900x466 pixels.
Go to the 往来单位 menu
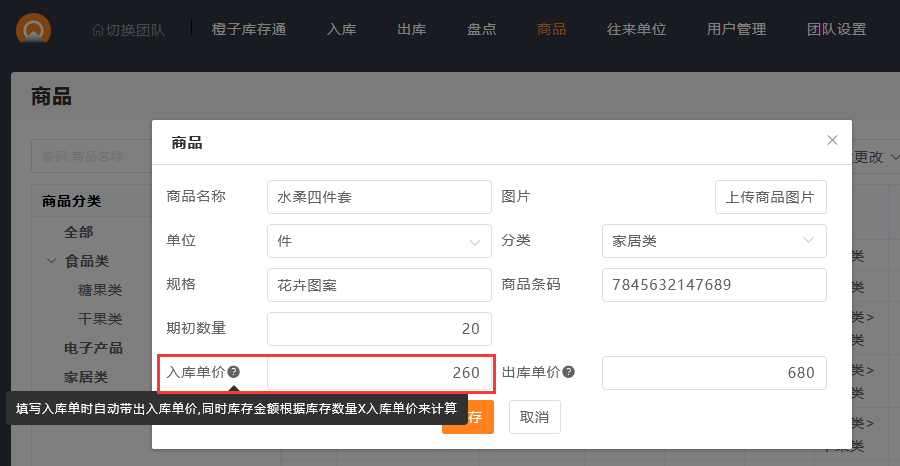(x=636, y=29)
